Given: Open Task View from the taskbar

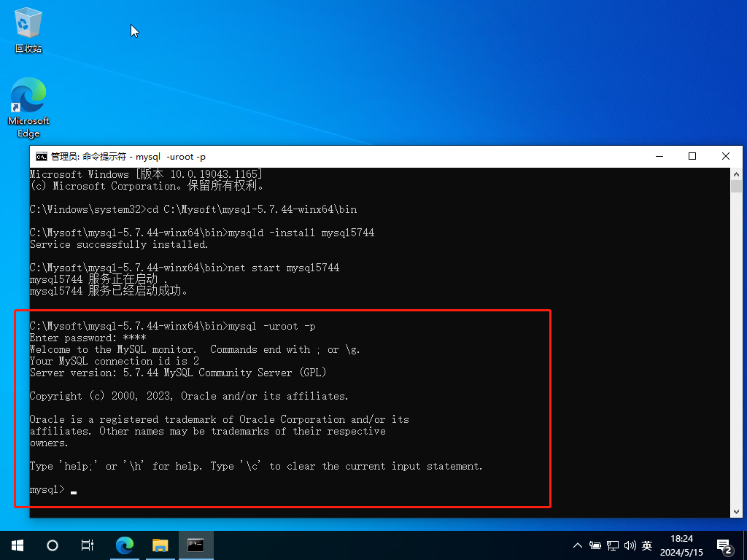Looking at the screenshot, I should [88, 545].
